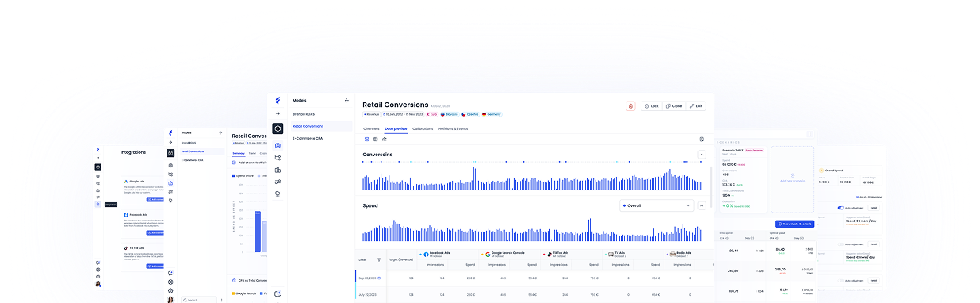The height and width of the screenshot is (303, 980).
Task: Click the Google Search Console column header
Action: [x=510, y=254]
